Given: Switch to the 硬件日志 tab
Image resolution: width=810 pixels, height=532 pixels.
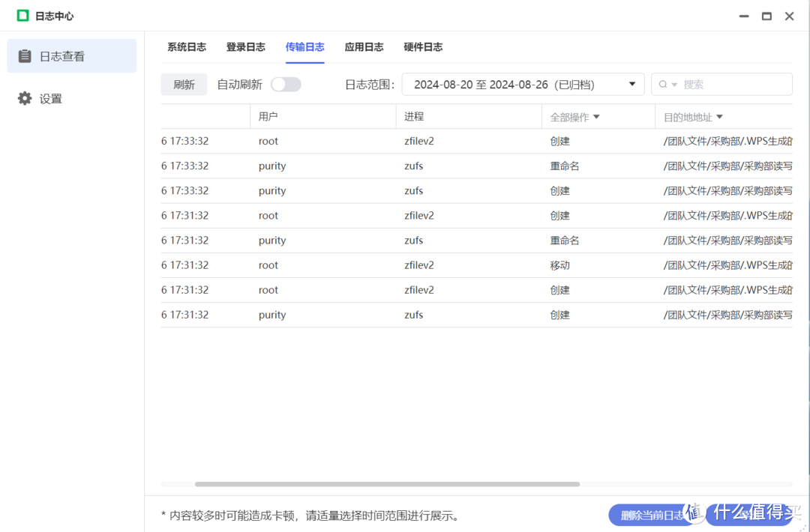Looking at the screenshot, I should (424, 46).
